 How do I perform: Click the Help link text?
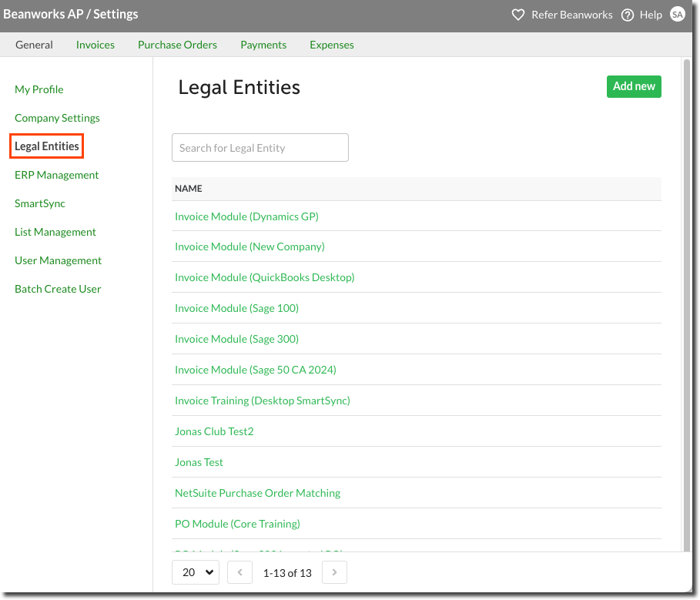tap(651, 15)
